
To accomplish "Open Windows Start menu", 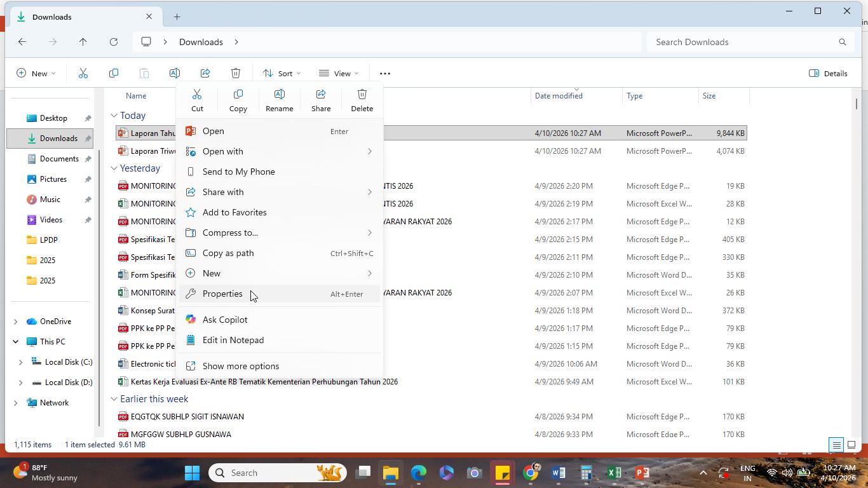I will 193,473.
